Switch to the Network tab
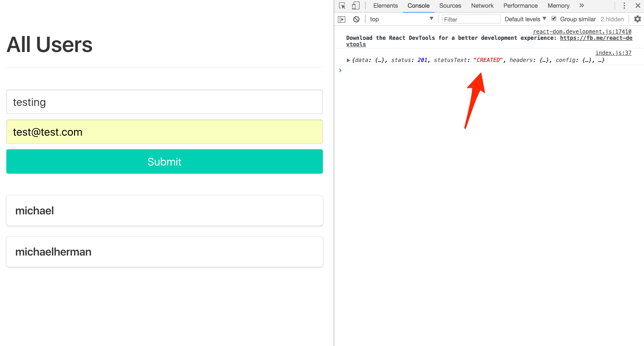The height and width of the screenshot is (346, 644). point(482,6)
